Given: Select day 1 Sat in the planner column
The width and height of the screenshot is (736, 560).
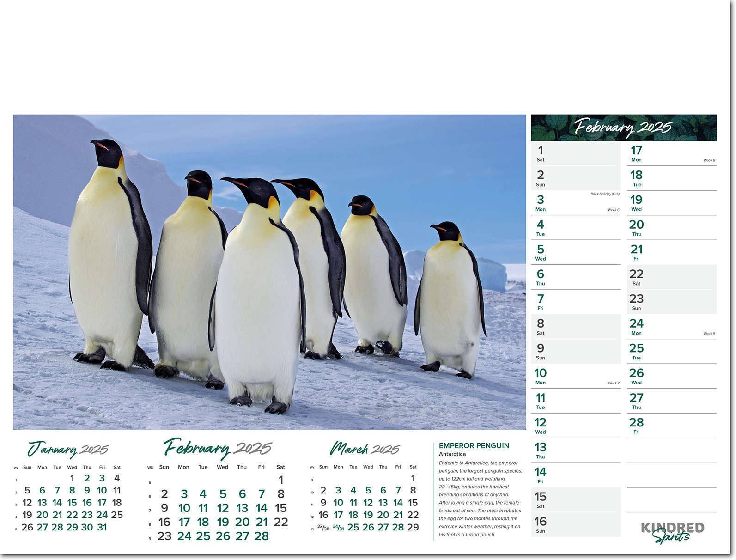Looking at the screenshot, I should (x=576, y=153).
